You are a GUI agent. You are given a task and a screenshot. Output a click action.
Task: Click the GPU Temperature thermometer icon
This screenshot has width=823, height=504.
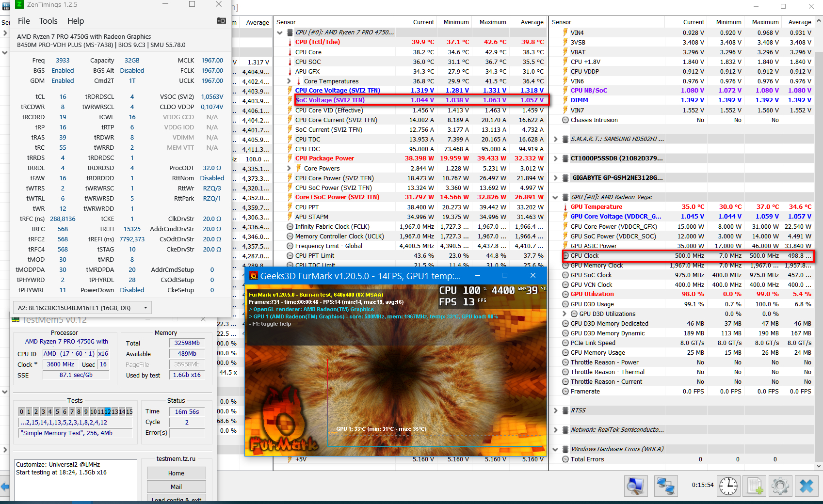click(565, 207)
